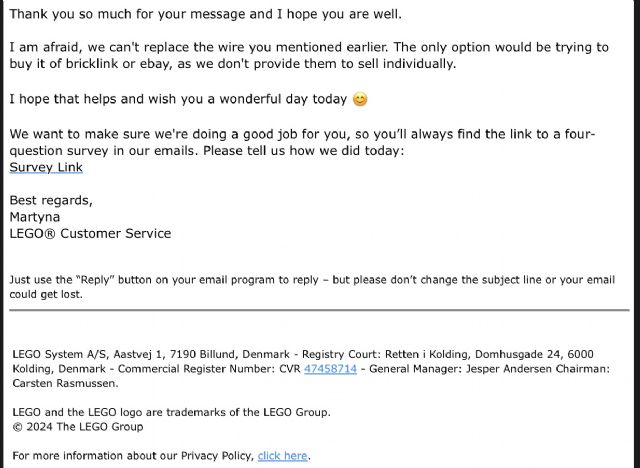Click the name 'Jesper Andersen' in footer
Image resolution: width=640 pixels, height=468 pixels.
pos(520,369)
